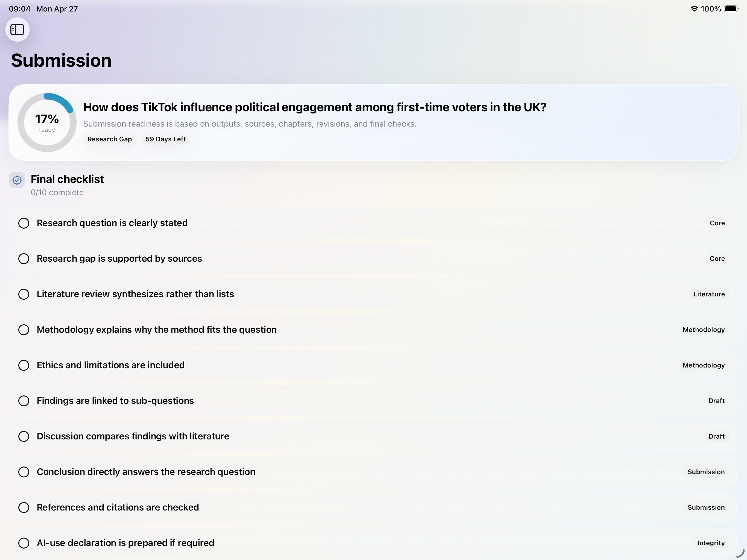Screen dimensions: 747x560
Task: Click the 0/10 complete counter
Action: 57,192
